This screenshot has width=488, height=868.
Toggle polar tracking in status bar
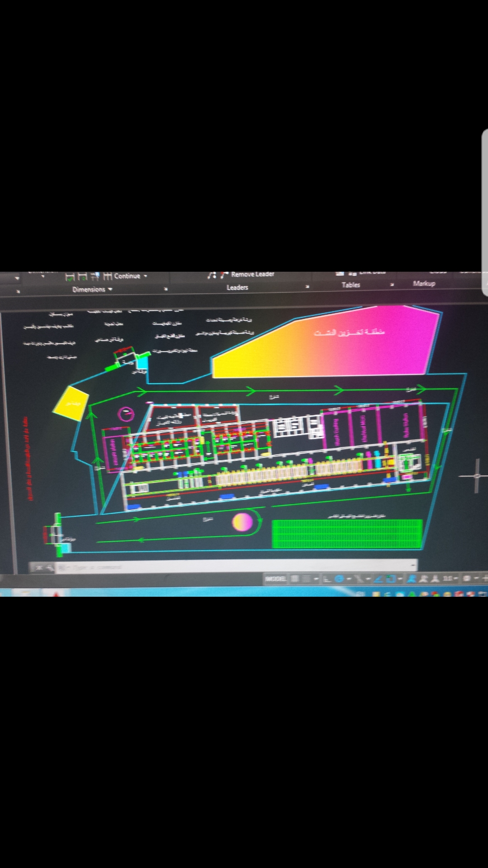coord(339,579)
